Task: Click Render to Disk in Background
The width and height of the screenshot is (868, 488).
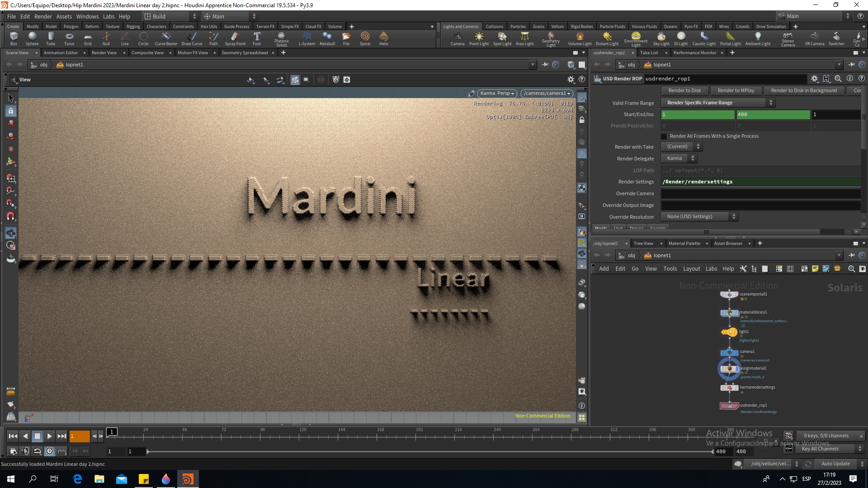Action: coord(804,91)
